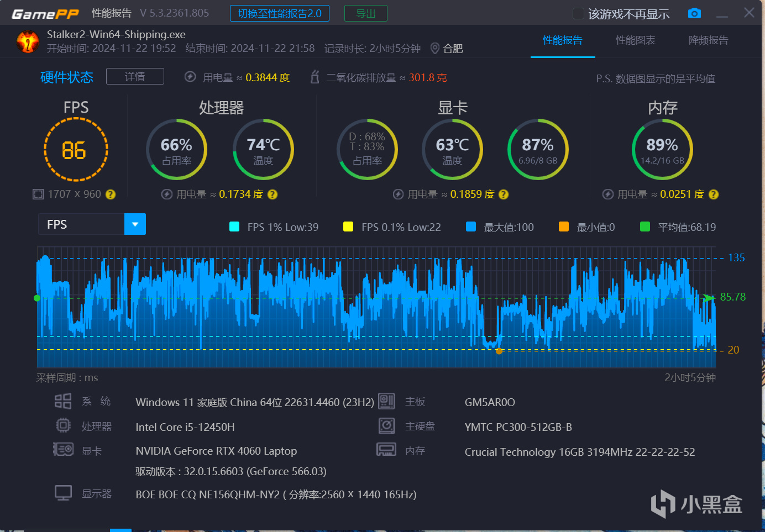765x532 pixels.
Task: Click the memory power usage icon
Action: click(607, 194)
